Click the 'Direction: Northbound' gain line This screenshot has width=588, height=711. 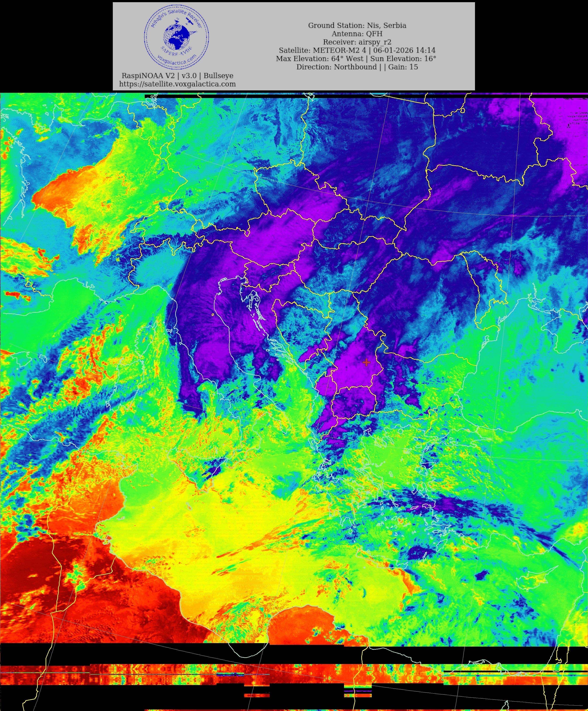coord(357,67)
